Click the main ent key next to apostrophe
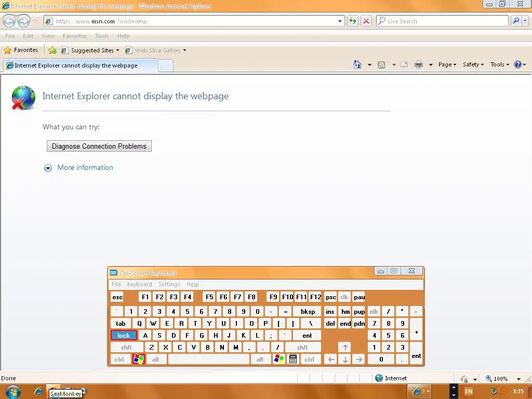Image resolution: width=532 pixels, height=399 pixels. (x=307, y=336)
